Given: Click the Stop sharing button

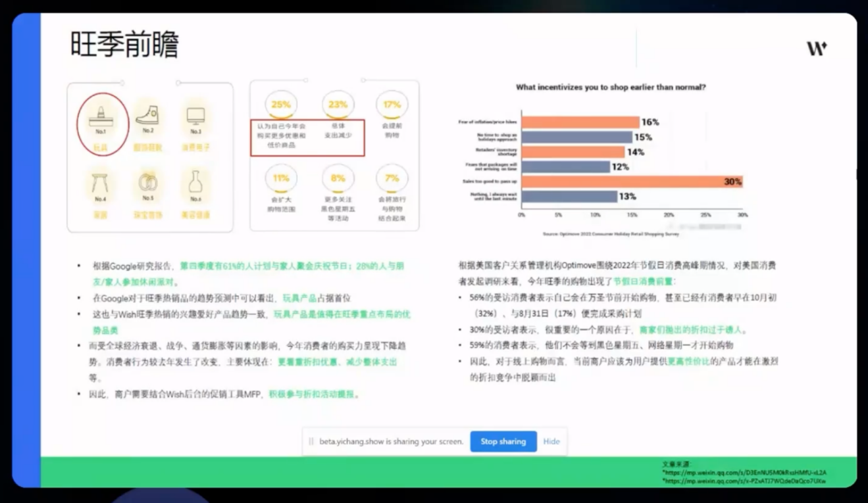Looking at the screenshot, I should coord(503,441).
